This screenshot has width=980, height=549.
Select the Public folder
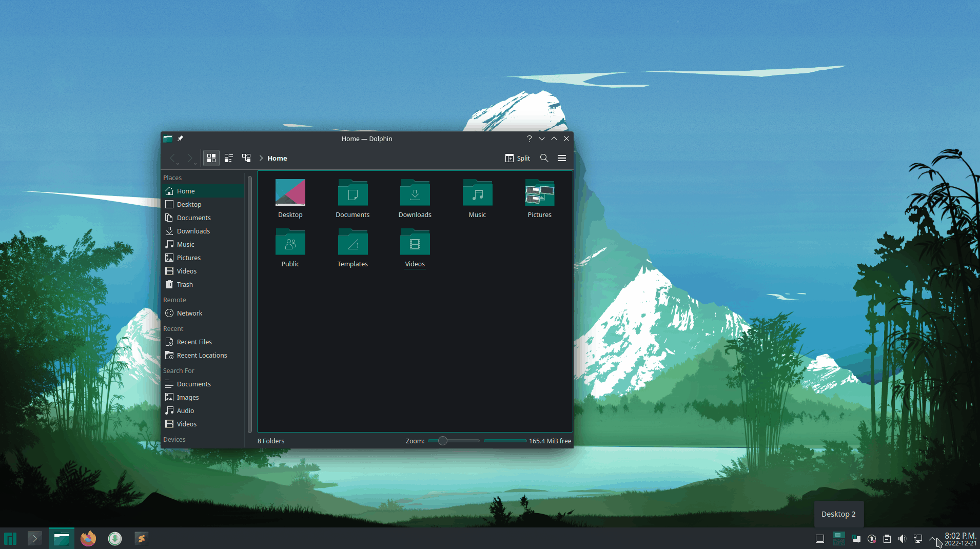[290, 248]
